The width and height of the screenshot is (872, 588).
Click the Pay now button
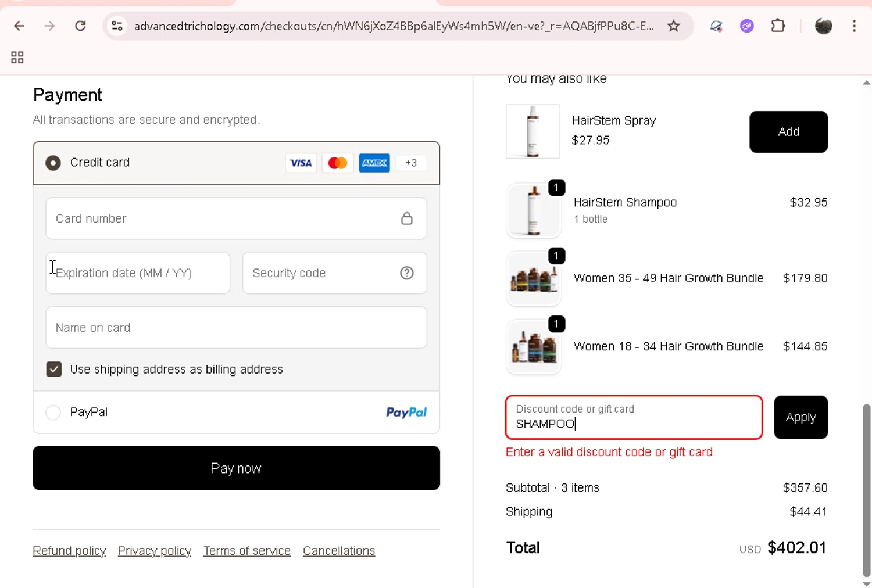(x=236, y=468)
